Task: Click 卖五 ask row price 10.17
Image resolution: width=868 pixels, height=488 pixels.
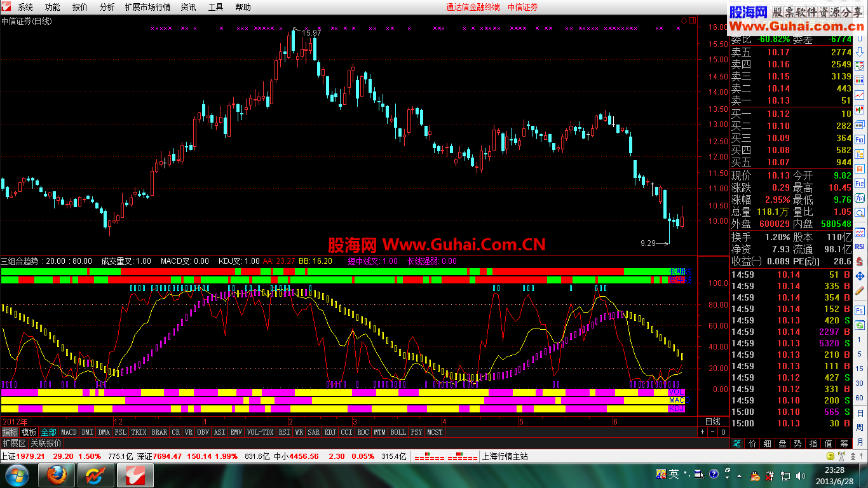Action: (778, 52)
